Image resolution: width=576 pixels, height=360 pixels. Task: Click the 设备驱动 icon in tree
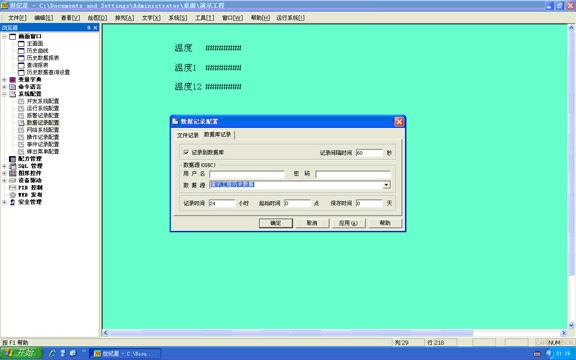tap(12, 180)
